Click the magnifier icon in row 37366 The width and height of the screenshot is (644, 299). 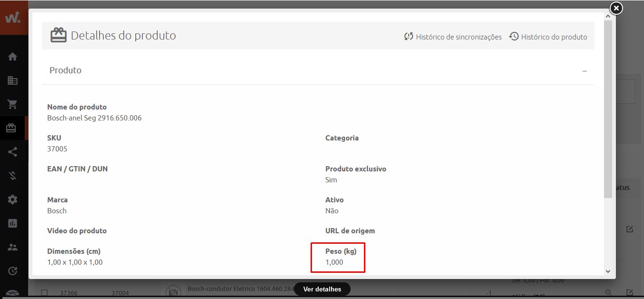point(608,292)
